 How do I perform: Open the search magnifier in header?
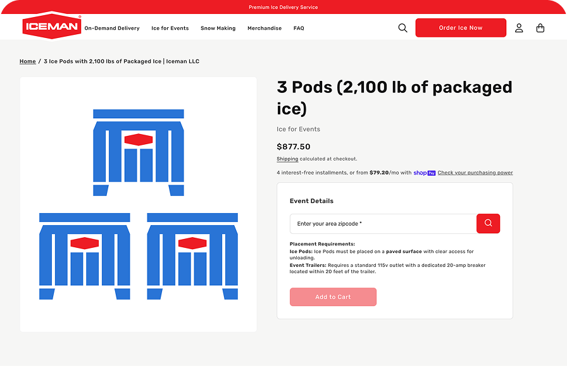[402, 28]
